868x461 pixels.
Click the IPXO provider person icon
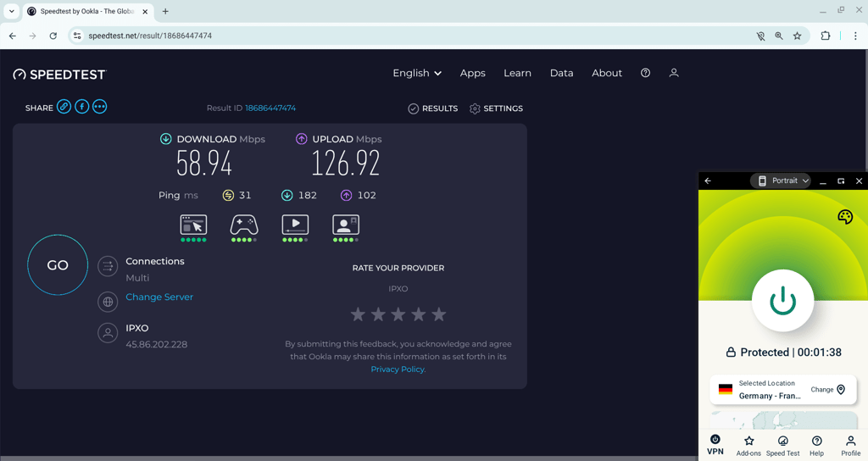click(108, 333)
